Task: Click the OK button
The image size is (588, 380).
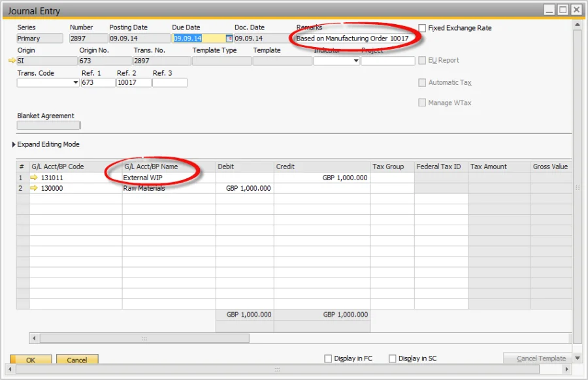Action: pos(31,359)
